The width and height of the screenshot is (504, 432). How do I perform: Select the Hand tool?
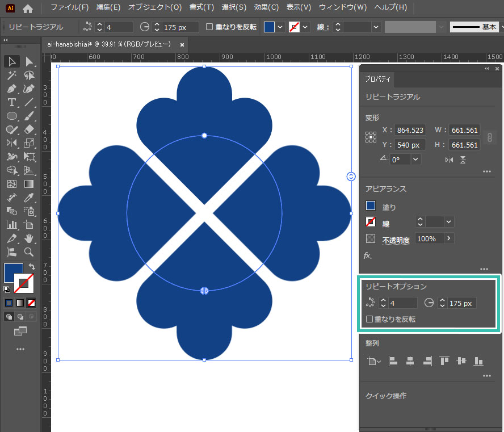click(x=28, y=238)
